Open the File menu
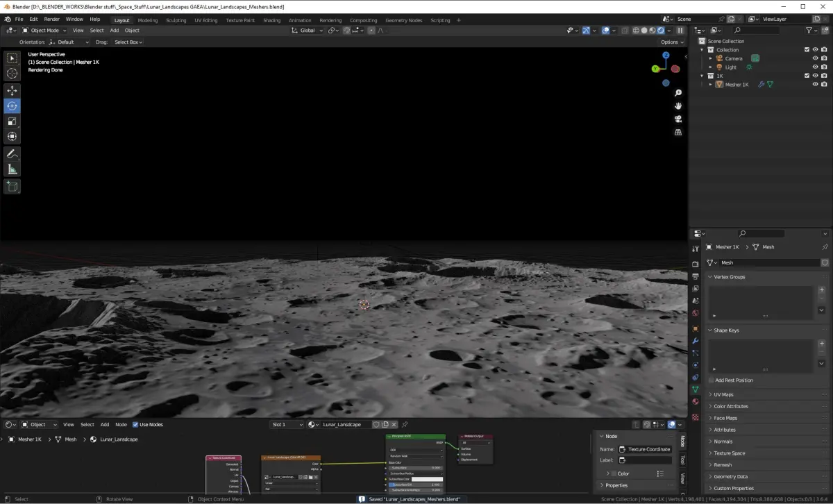Viewport: 833px width, 504px height. coord(19,19)
